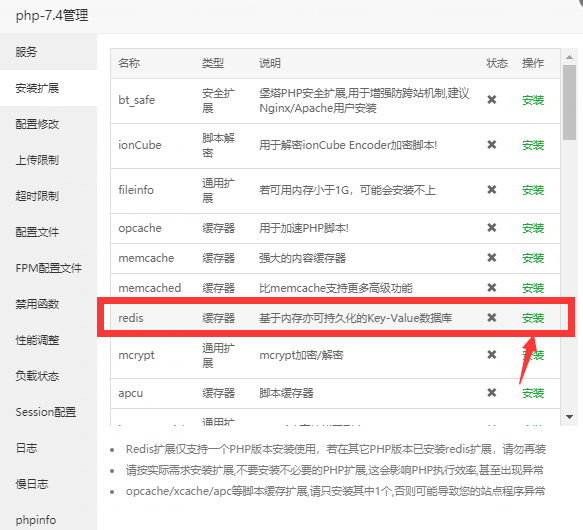
Task: Open the phpinfo tab
Action: (x=48, y=520)
